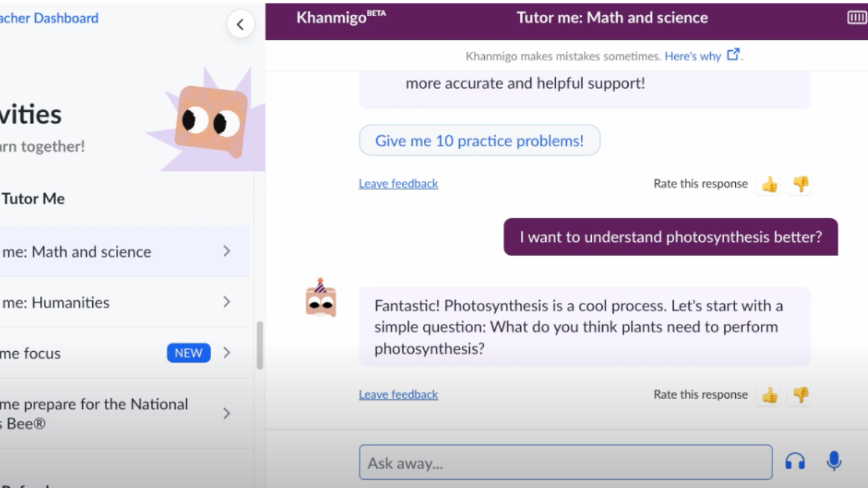Thumbs down the photosynthesis response
This screenshot has height=488, width=868.
click(x=801, y=395)
